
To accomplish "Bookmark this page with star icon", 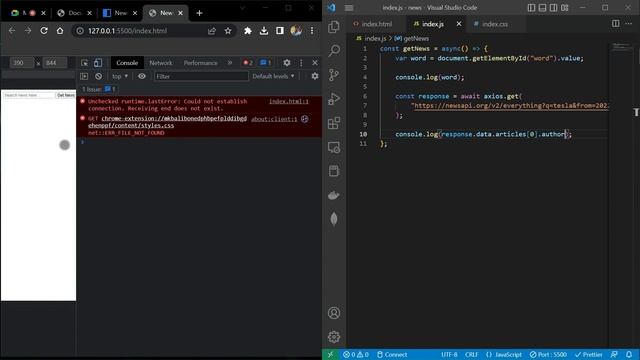I will coord(228,31).
